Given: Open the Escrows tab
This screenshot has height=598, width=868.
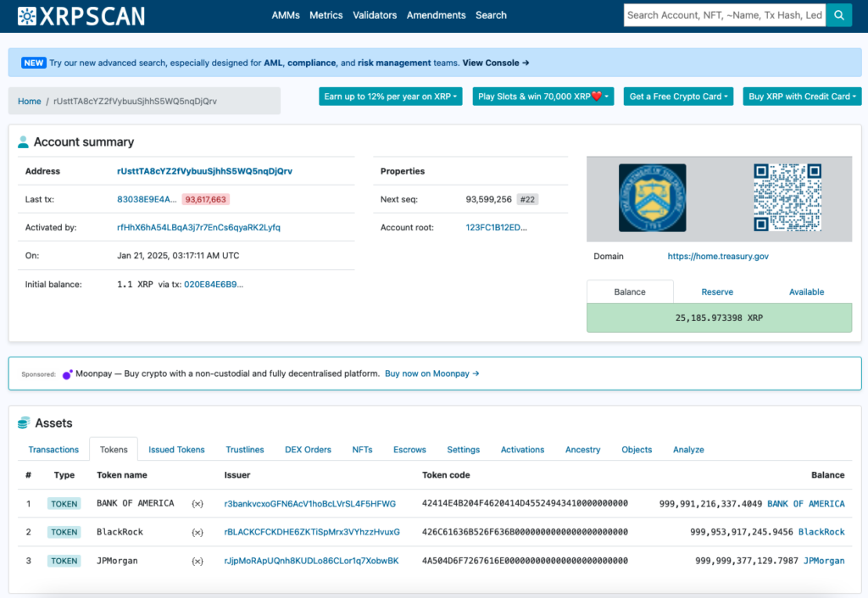Looking at the screenshot, I should pos(409,450).
